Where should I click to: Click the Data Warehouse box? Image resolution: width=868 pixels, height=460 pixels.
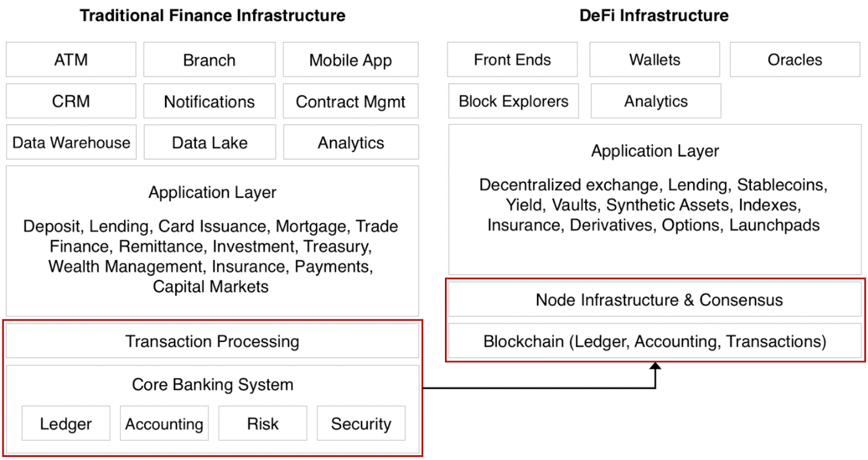pyautogui.click(x=71, y=142)
